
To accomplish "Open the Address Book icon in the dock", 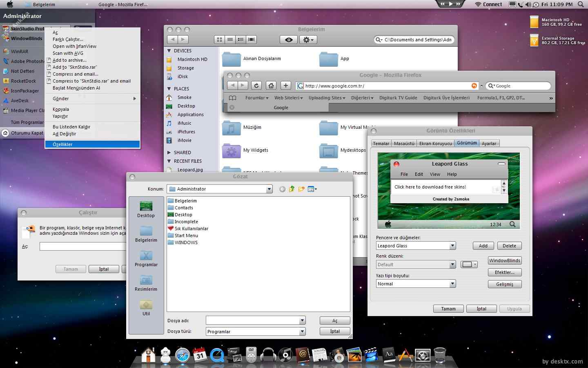I will pos(303,355).
